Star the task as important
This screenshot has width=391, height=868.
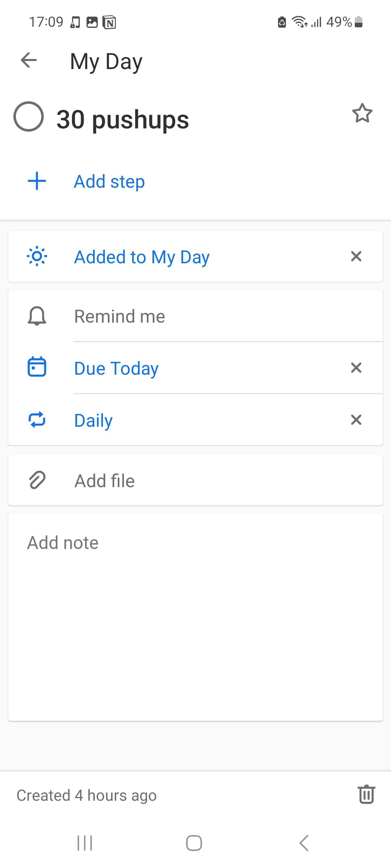click(362, 114)
